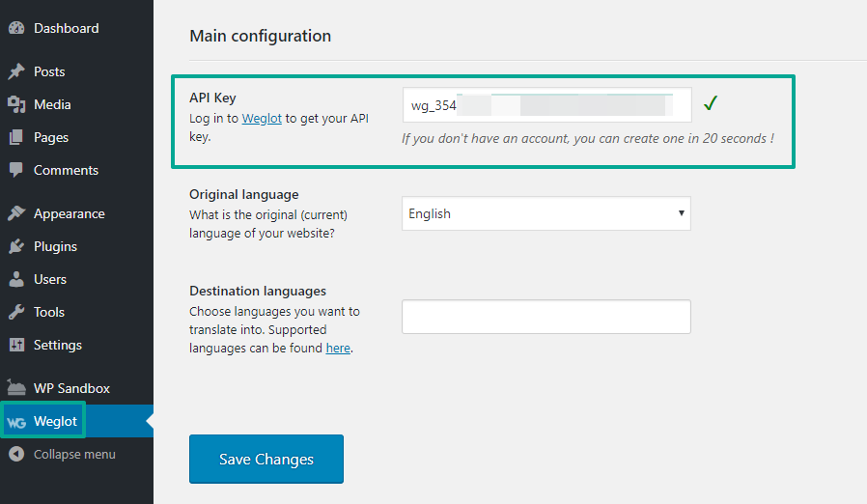Click the Pages icon in sidebar
This screenshot has height=504, width=867.
point(16,137)
